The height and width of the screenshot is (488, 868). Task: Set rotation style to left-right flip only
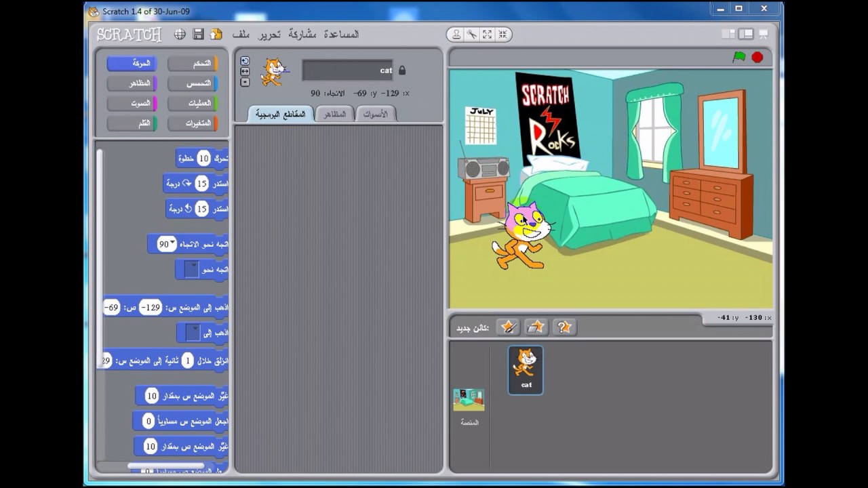pos(245,71)
